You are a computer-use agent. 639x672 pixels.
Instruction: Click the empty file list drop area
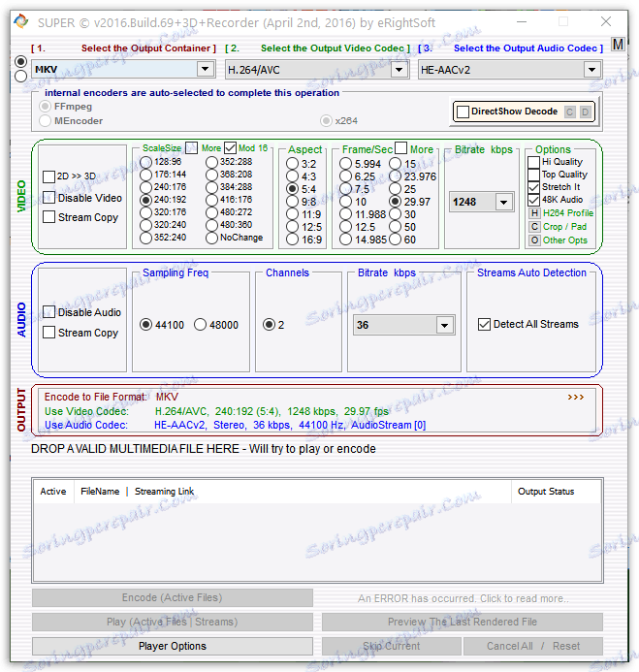coord(317,542)
